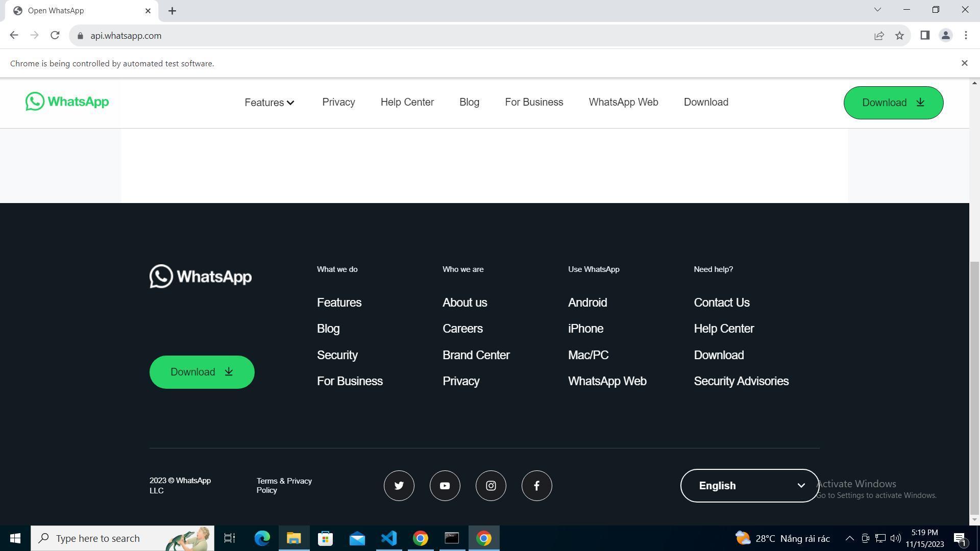Screen dimensions: 980x551
Task: Open Visual Studio Code from the taskbar
Action: (x=389, y=538)
